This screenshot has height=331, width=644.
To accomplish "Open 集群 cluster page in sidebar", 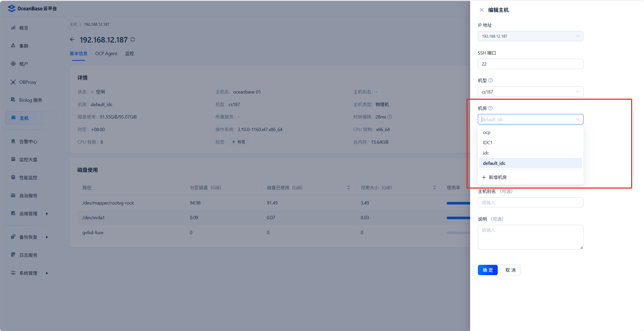I will [24, 46].
